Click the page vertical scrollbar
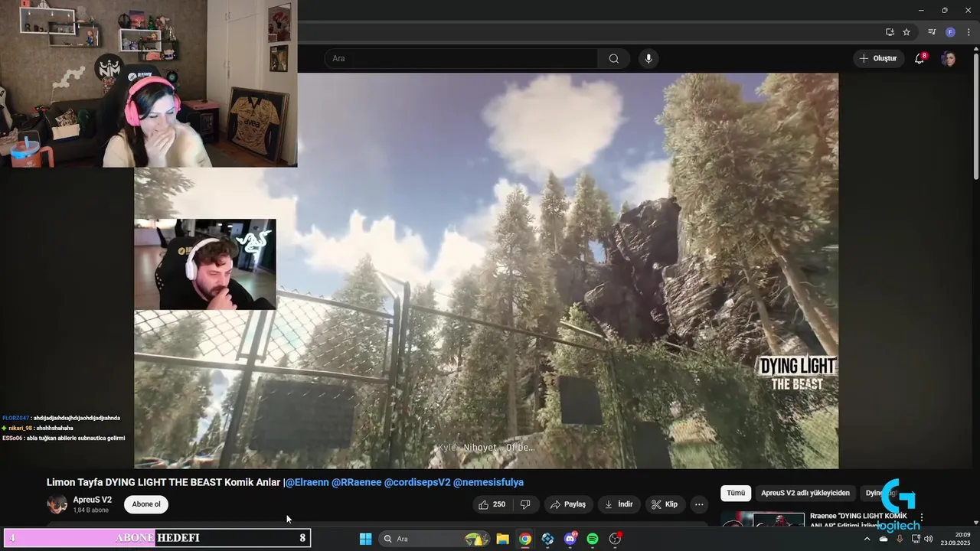980x551 pixels. pos(975,115)
